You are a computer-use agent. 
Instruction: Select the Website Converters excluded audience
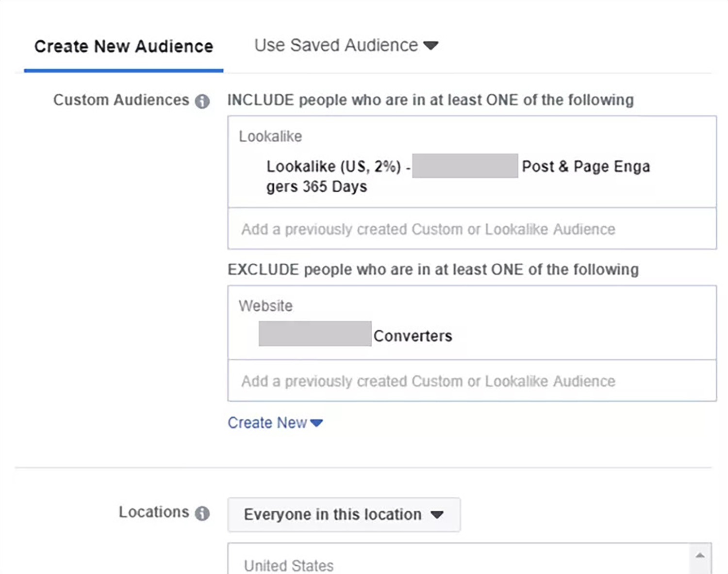coord(355,335)
